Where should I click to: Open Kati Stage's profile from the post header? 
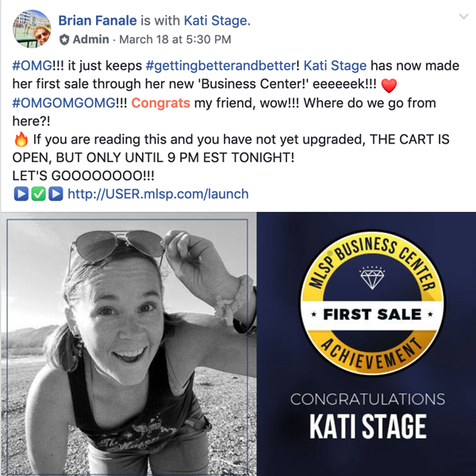coord(216,21)
